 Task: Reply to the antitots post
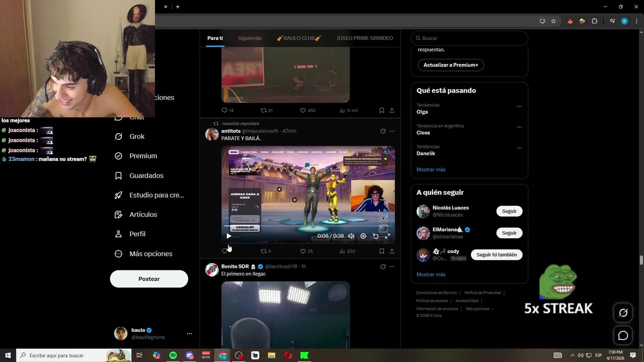[x=224, y=251]
